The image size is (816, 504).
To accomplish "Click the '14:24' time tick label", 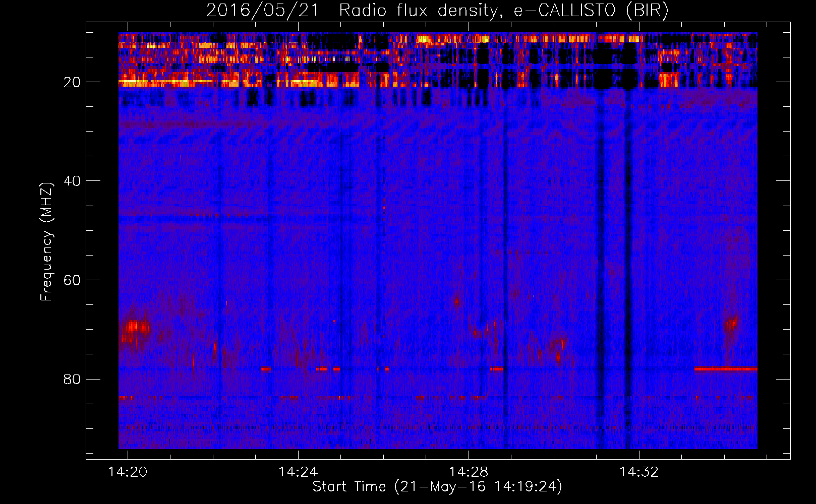I will click(298, 472).
